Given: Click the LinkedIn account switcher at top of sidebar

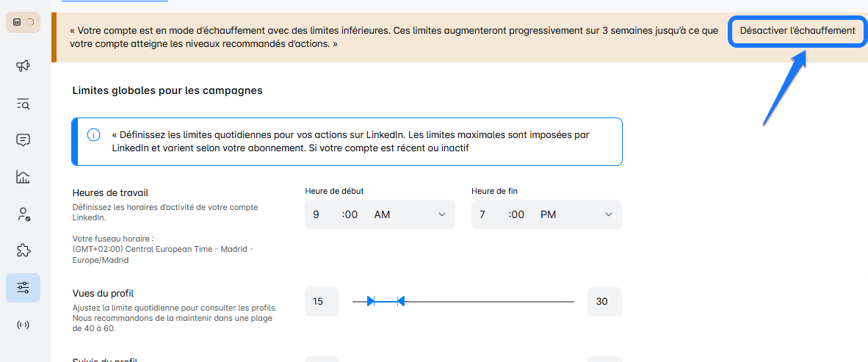Looking at the screenshot, I should pos(23,22).
